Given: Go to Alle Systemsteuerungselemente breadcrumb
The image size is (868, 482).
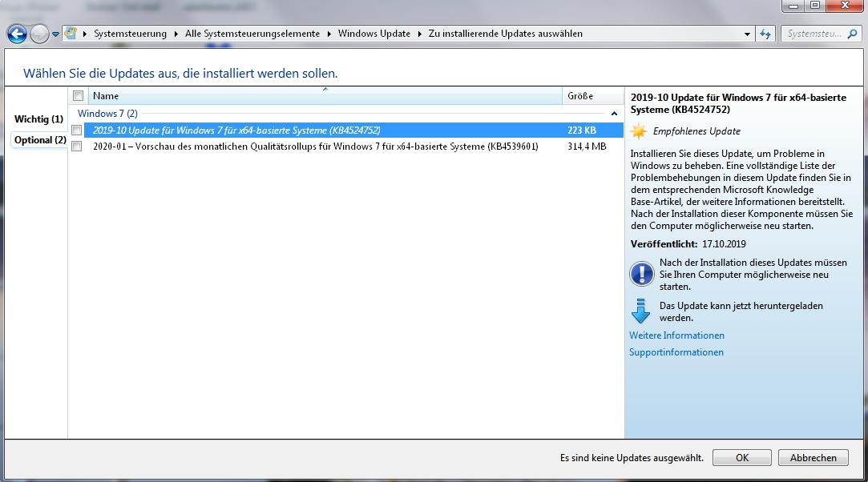Looking at the screenshot, I should [x=252, y=34].
